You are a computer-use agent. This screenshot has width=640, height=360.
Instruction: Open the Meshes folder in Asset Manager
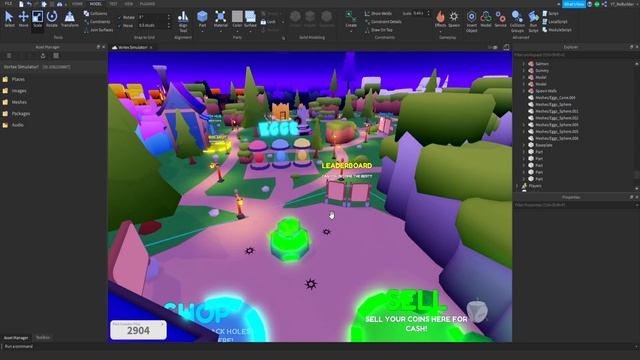coord(15,102)
